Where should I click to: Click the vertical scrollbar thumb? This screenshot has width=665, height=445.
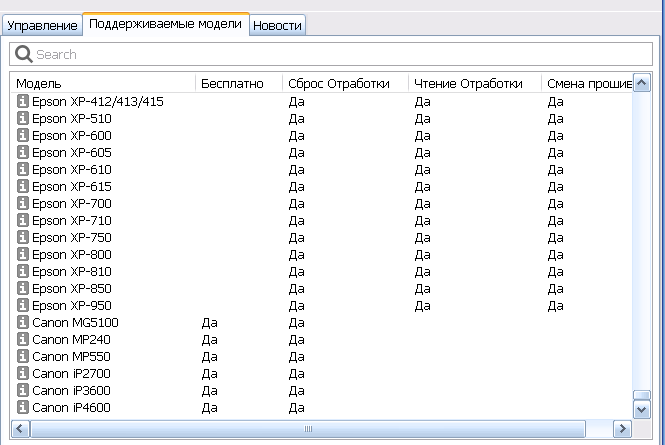[642, 395]
